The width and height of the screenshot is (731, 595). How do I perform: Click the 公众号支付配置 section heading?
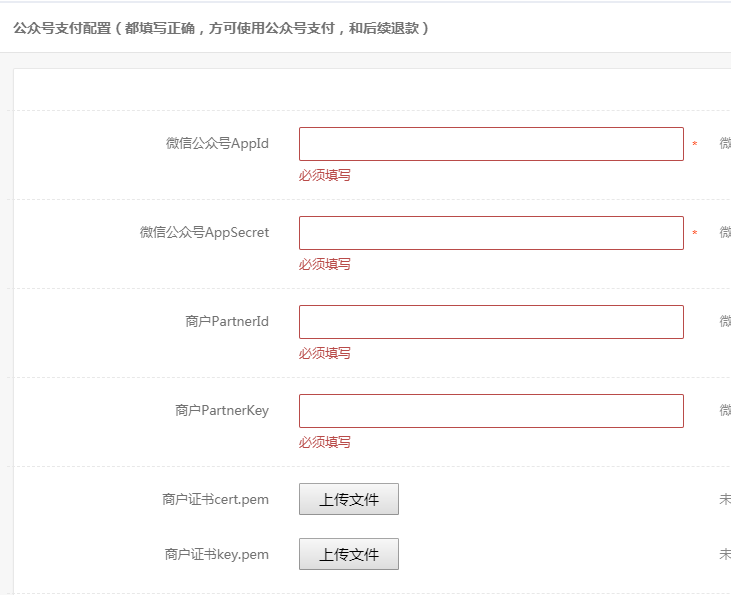point(62,28)
